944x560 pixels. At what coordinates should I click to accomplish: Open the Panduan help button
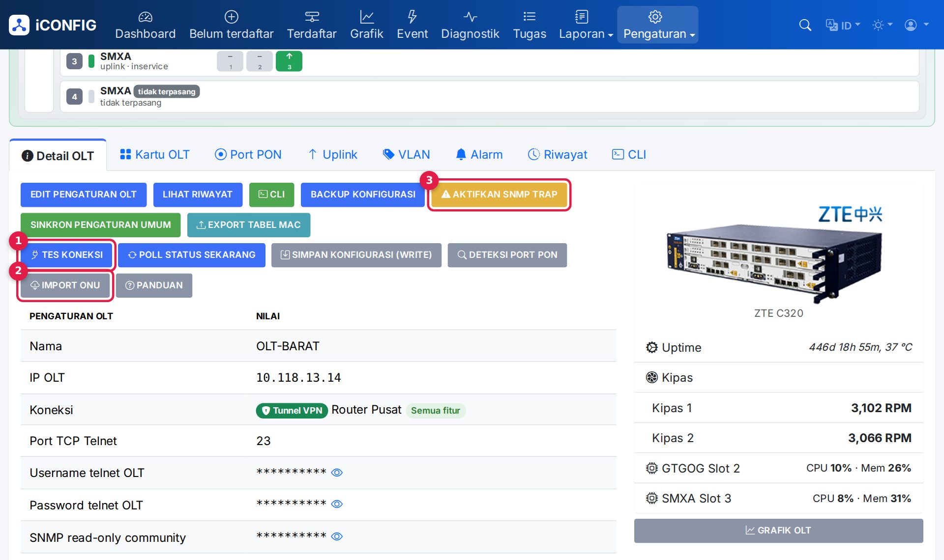click(x=154, y=285)
